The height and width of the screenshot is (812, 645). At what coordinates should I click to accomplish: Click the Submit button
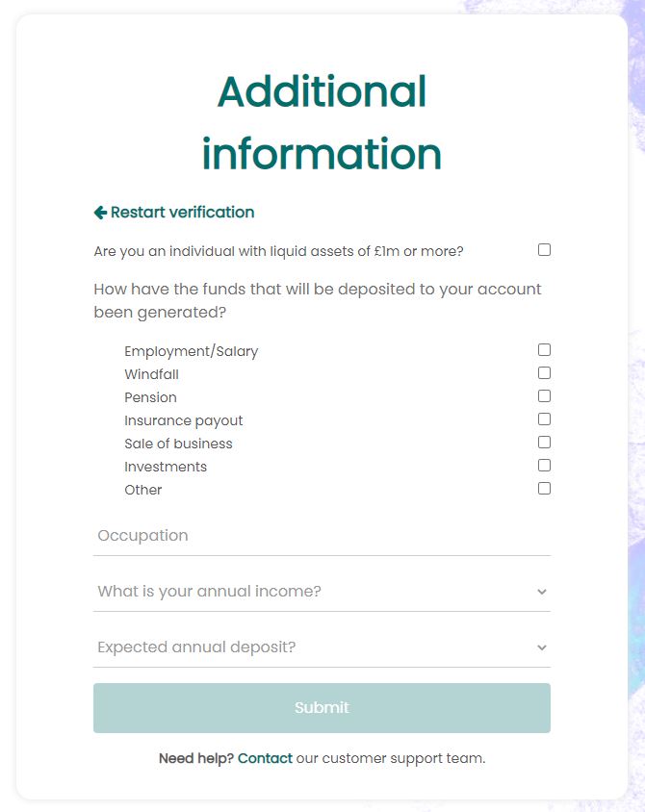tap(322, 708)
